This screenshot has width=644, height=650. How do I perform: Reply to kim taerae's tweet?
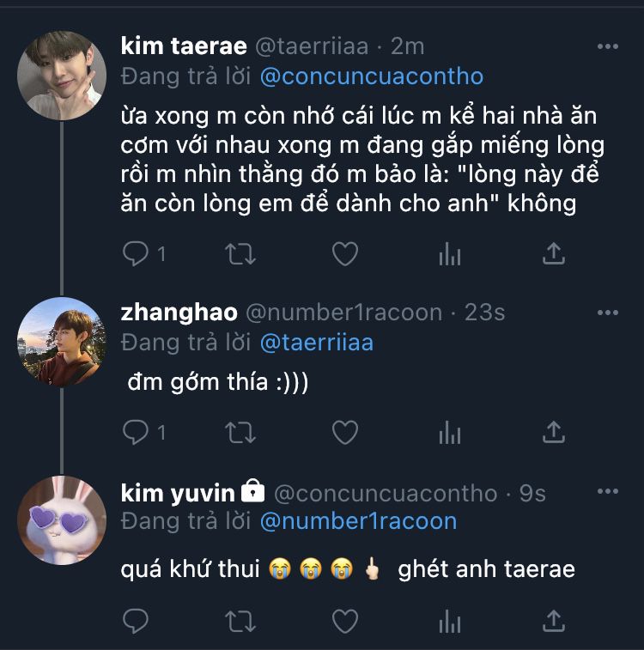(136, 253)
